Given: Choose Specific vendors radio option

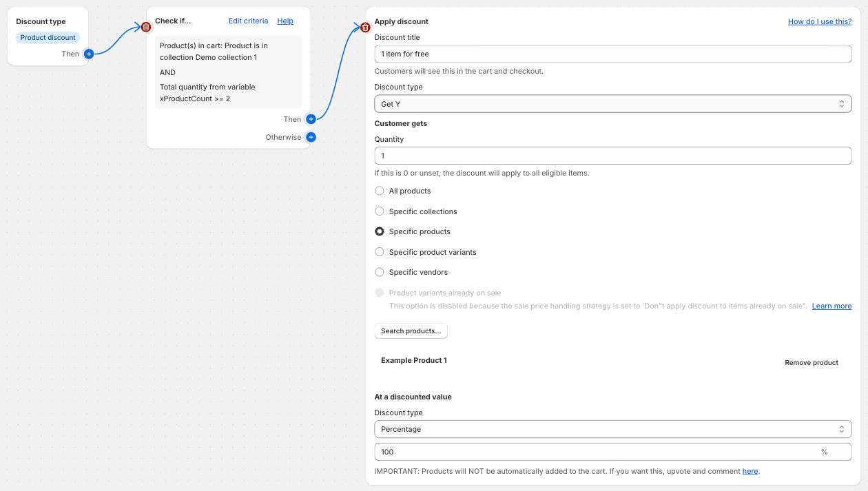Looking at the screenshot, I should [380, 272].
